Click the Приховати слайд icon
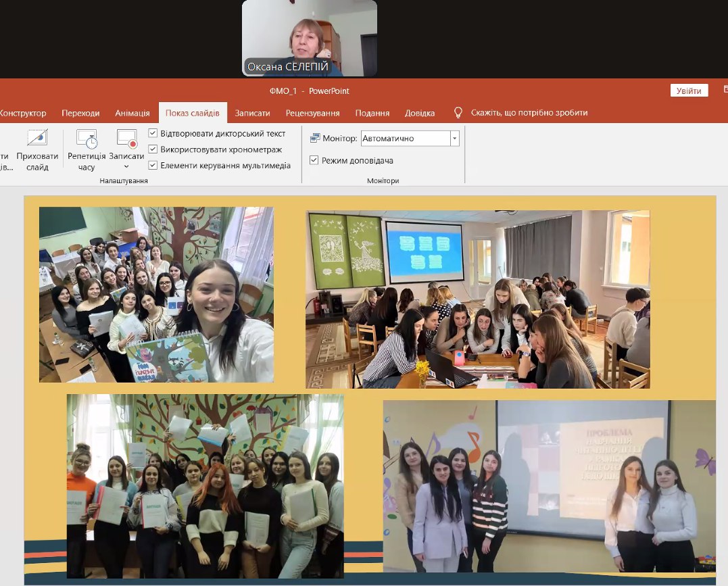Screen dimensions: 728x586 pos(37,139)
